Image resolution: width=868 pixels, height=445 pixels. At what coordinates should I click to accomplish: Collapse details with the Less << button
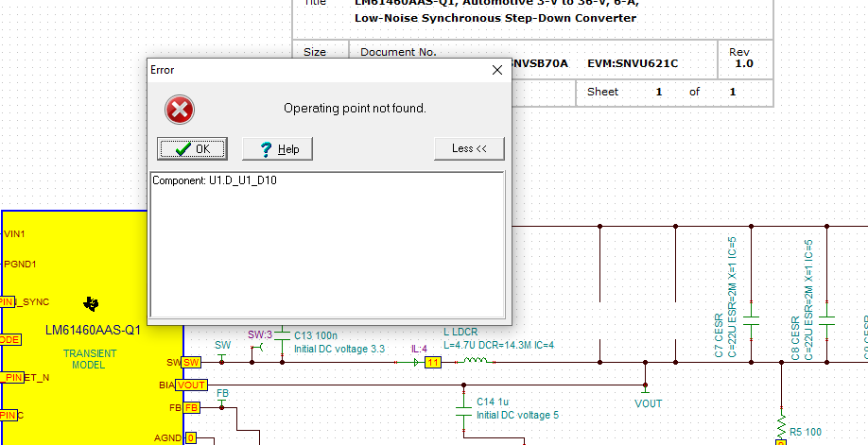pyautogui.click(x=469, y=148)
